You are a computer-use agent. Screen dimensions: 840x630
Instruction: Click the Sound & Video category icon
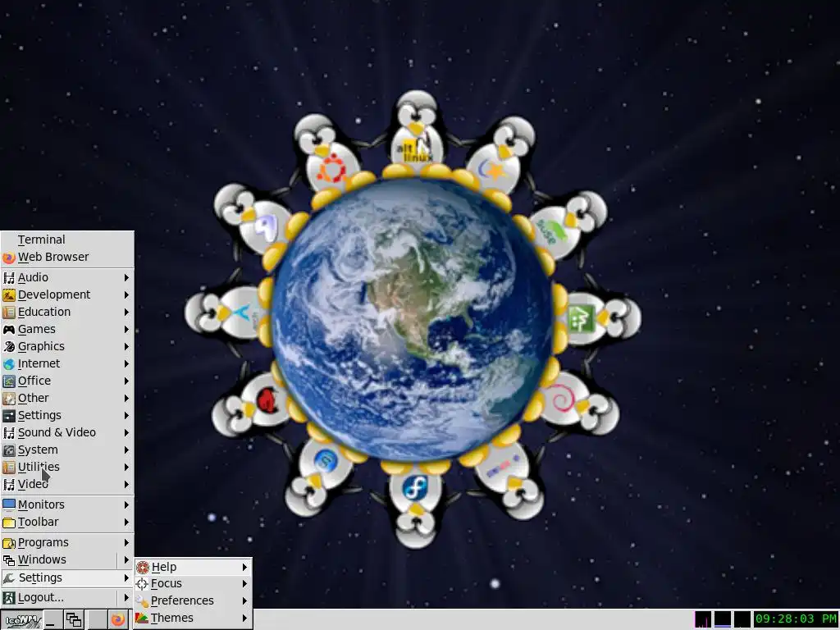(x=8, y=432)
